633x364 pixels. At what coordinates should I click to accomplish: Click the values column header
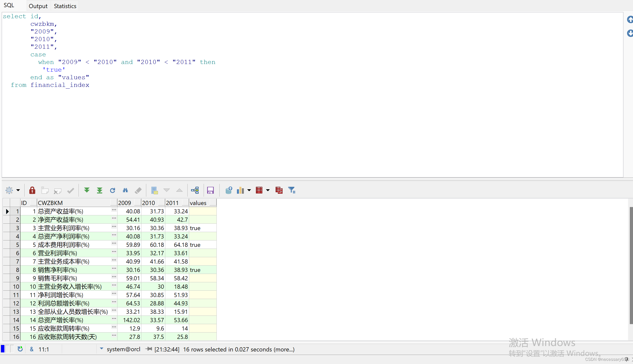[x=203, y=203]
